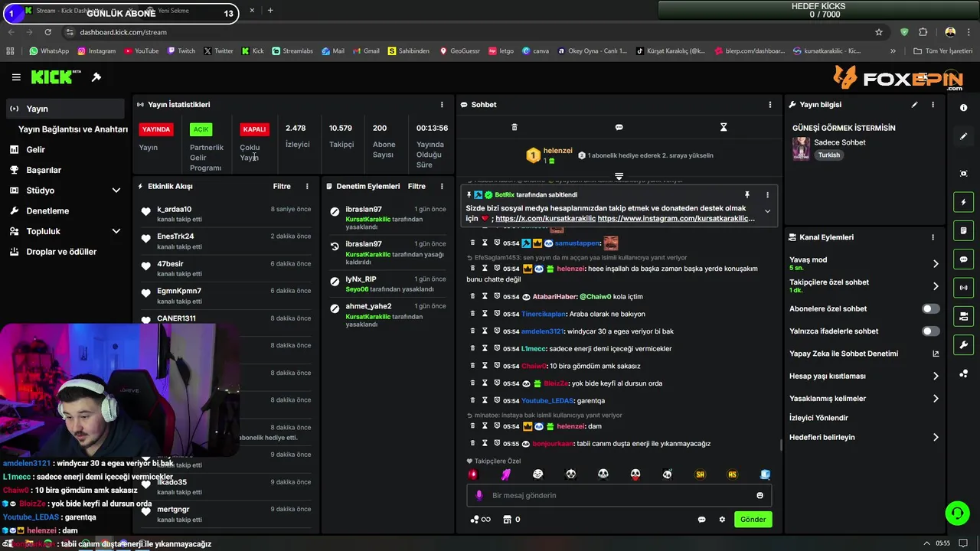Open the hamburger menu beside the KICK logo
The image size is (980, 551).
tap(16, 77)
